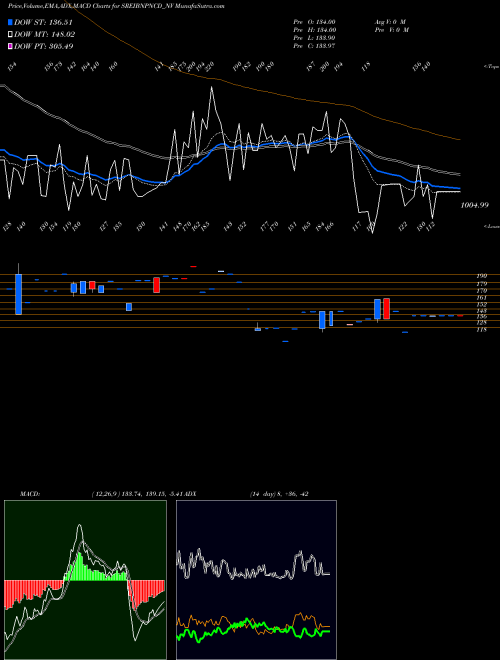Click the 'Pre L: 133.90' value
The height and width of the screenshot is (660, 500).
[314, 37]
